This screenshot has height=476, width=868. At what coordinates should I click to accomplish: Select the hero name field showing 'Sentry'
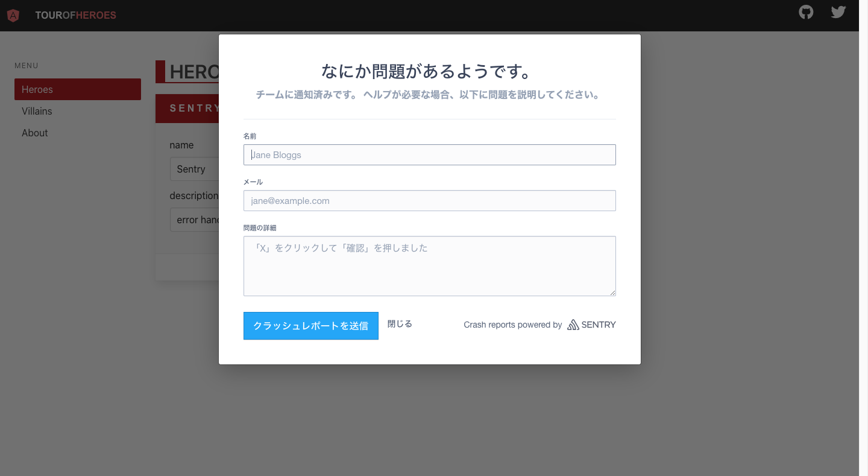[x=193, y=169]
